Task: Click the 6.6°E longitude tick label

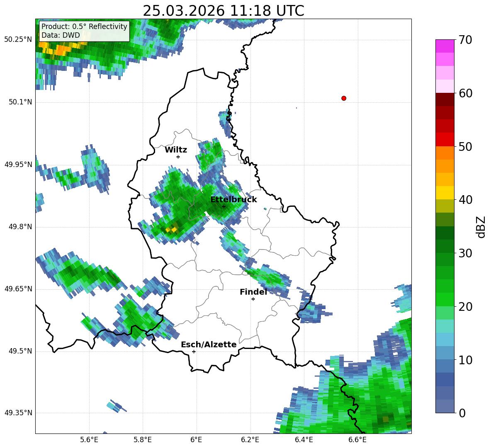Action: [357, 440]
